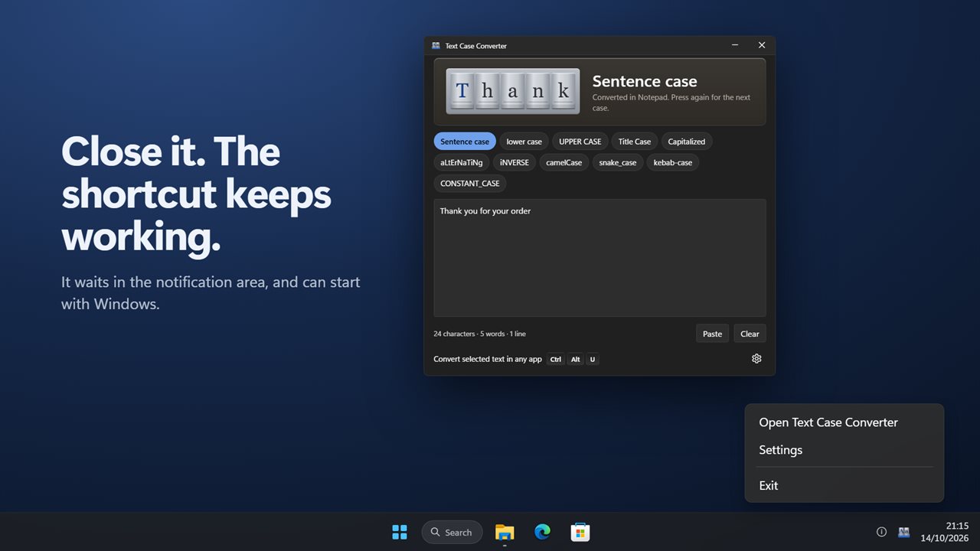Screen dimensions: 980x551
Task: Select the Capitalized chip
Action: (x=687, y=142)
